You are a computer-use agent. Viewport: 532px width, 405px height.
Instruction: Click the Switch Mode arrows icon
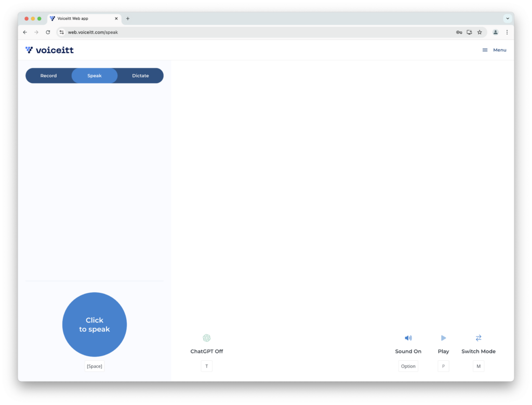(478, 338)
